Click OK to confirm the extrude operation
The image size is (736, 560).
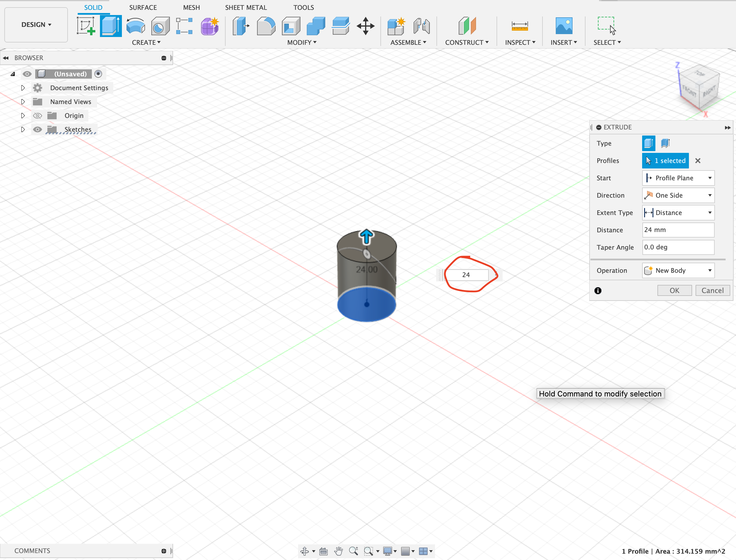(674, 290)
